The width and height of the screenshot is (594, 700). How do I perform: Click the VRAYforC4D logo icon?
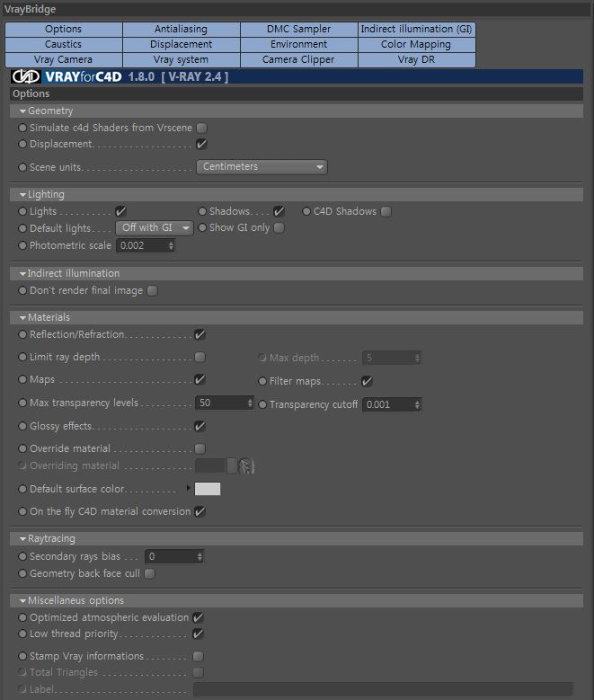[25, 77]
